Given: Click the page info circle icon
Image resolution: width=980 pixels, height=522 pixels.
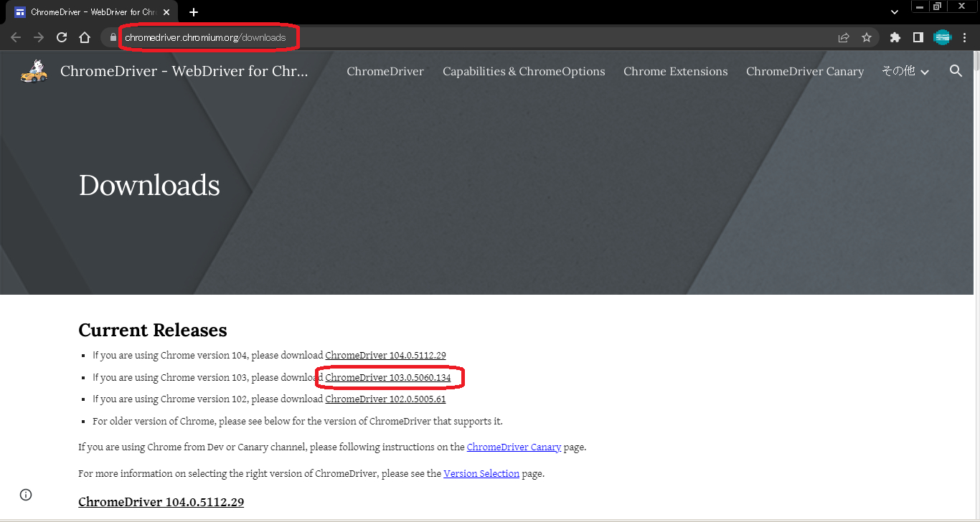Looking at the screenshot, I should click(x=26, y=495).
